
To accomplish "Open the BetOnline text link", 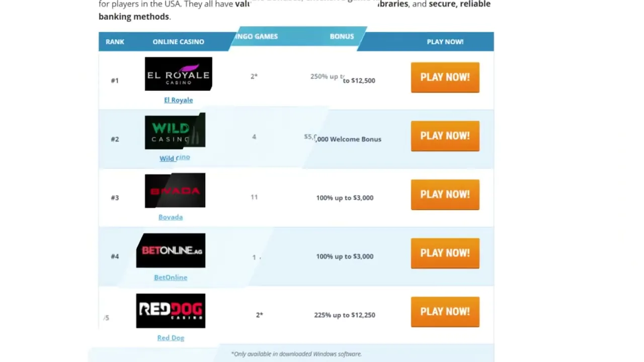I will click(171, 278).
